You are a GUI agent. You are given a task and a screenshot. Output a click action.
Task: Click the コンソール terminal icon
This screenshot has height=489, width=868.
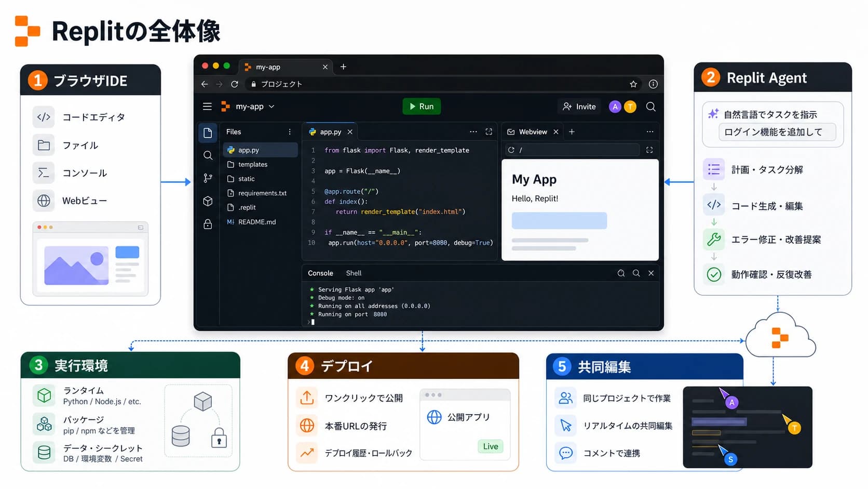point(44,173)
